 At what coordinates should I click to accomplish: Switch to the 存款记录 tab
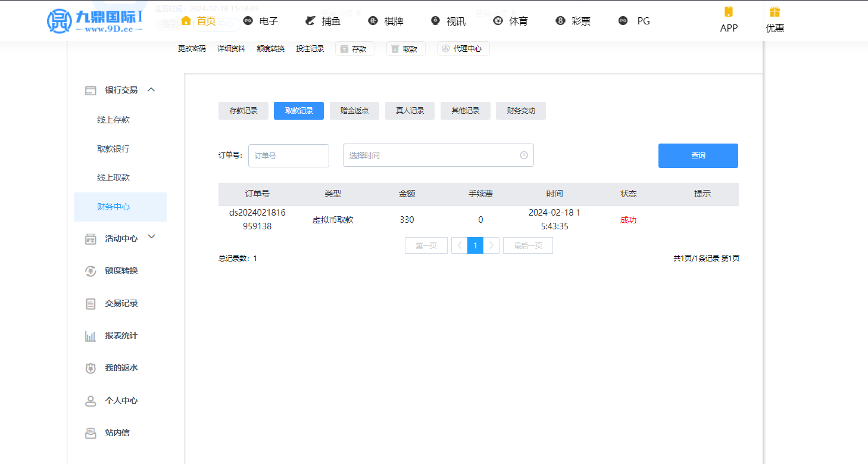click(x=243, y=111)
